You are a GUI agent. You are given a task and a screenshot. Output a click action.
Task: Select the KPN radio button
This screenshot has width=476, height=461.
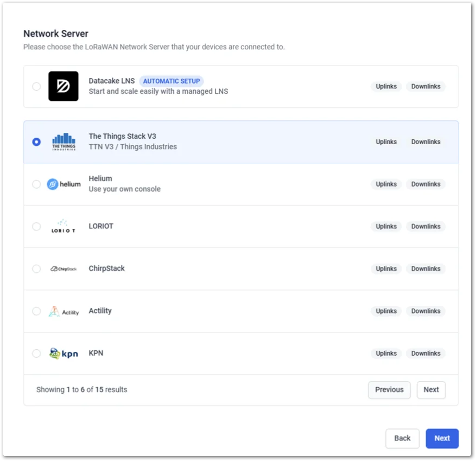[x=36, y=353]
